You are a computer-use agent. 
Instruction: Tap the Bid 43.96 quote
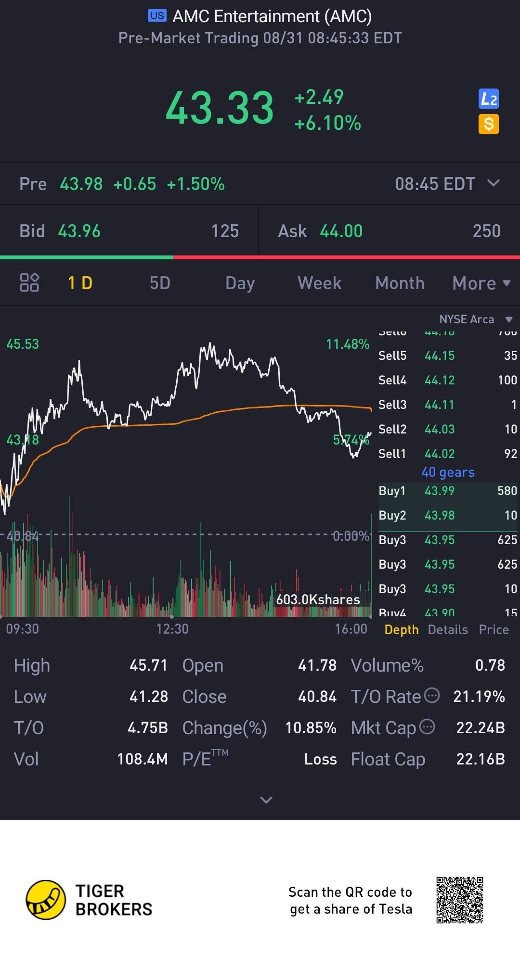[129, 231]
